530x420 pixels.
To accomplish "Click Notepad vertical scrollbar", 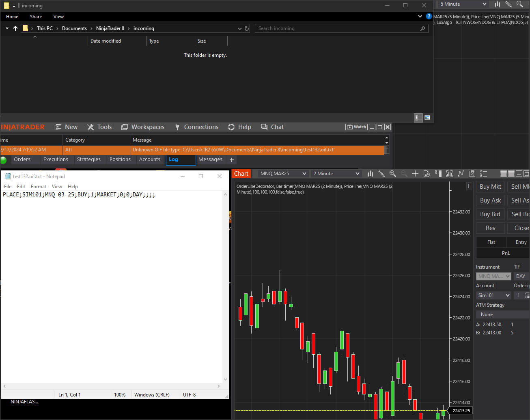I will [226, 287].
